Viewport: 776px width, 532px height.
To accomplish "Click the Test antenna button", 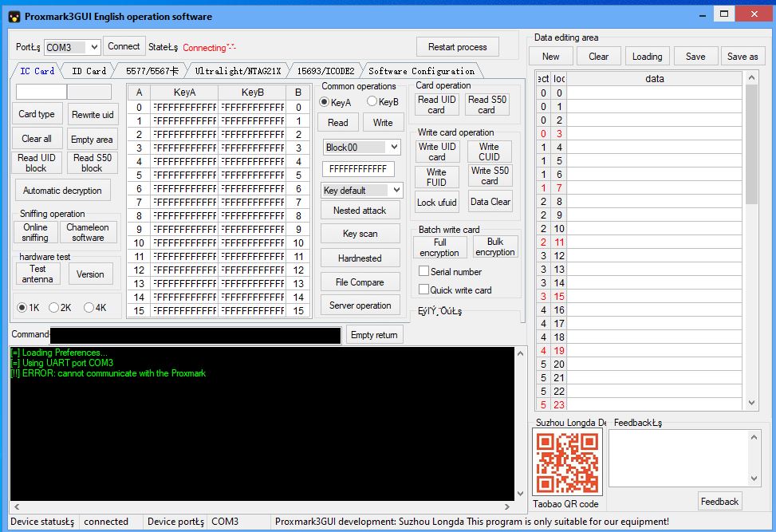I will click(37, 274).
